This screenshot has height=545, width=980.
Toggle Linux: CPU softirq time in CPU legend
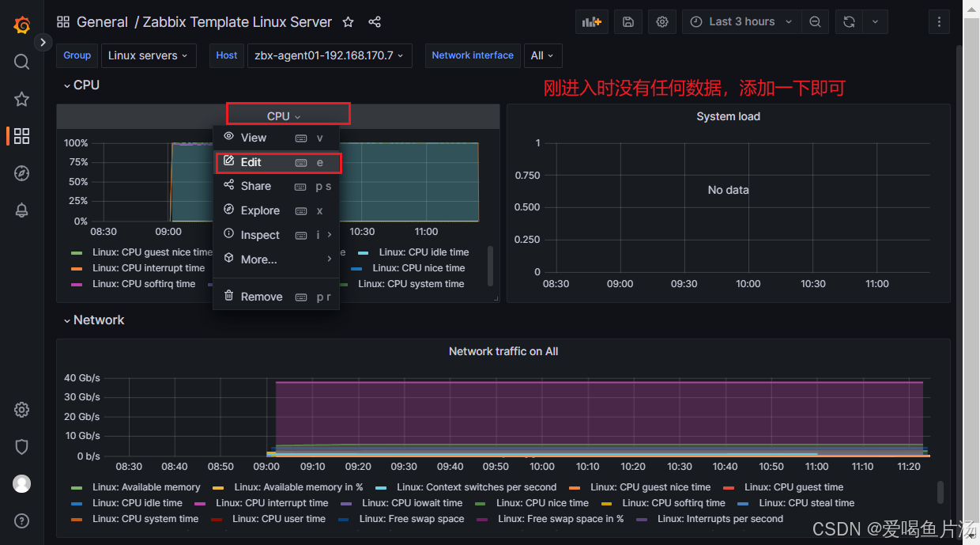click(144, 284)
